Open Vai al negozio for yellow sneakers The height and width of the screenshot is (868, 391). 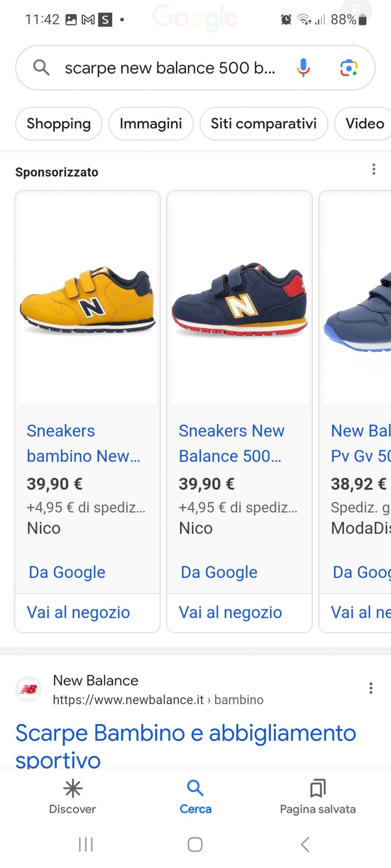(78, 612)
